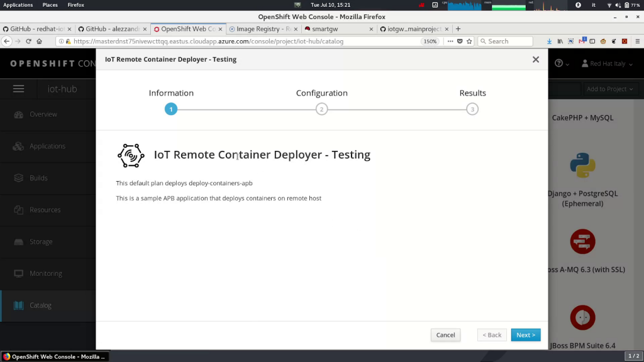
Task: Select wizard step 2 Configuration circle
Action: click(x=321, y=109)
